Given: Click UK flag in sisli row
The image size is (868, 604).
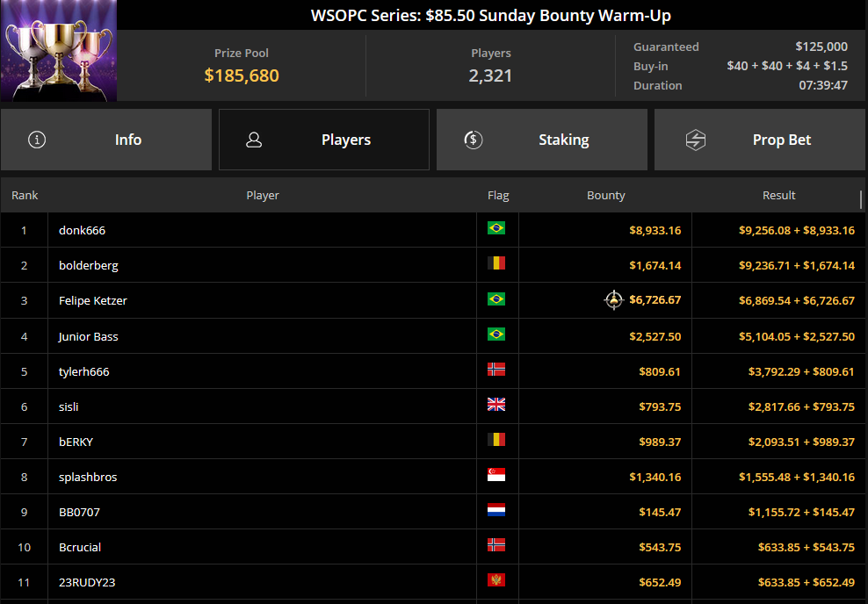Looking at the screenshot, I should (x=496, y=405).
